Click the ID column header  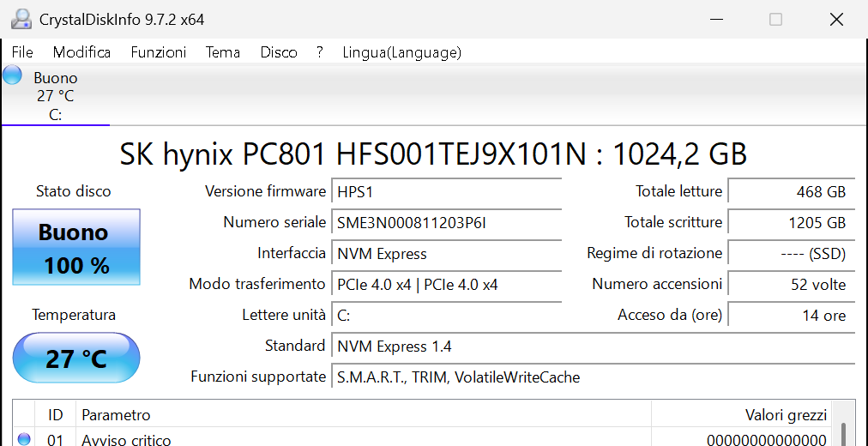click(x=55, y=414)
